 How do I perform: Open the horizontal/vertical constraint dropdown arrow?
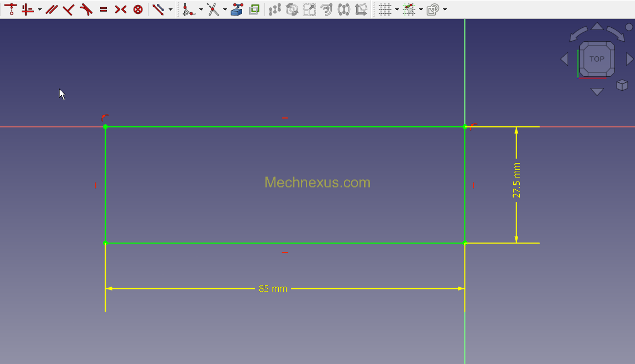40,9
